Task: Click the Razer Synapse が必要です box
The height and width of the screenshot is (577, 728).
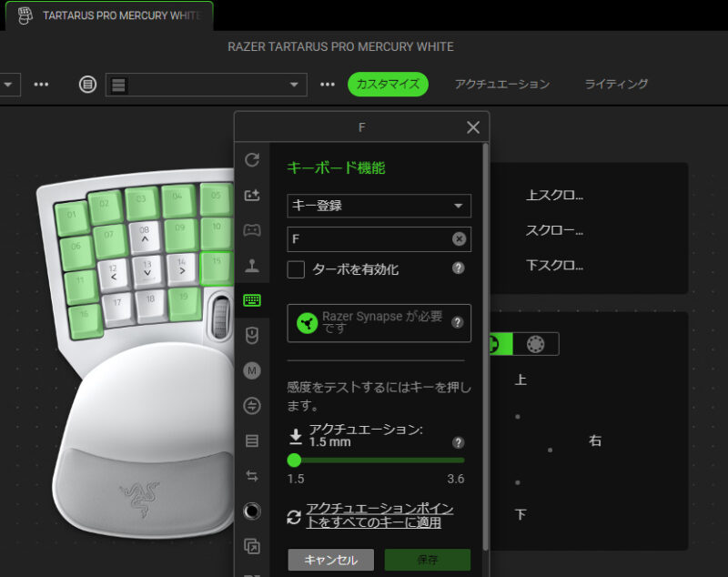Action: pyautogui.click(x=379, y=323)
